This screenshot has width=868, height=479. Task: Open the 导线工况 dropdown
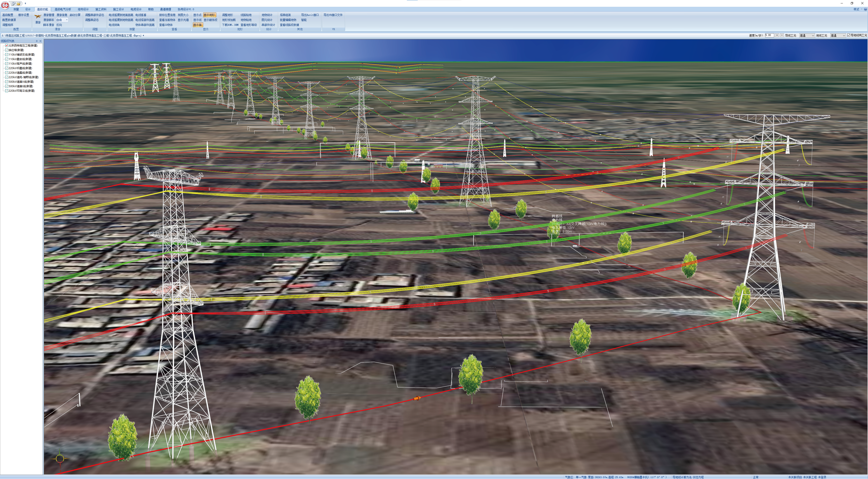[813, 35]
